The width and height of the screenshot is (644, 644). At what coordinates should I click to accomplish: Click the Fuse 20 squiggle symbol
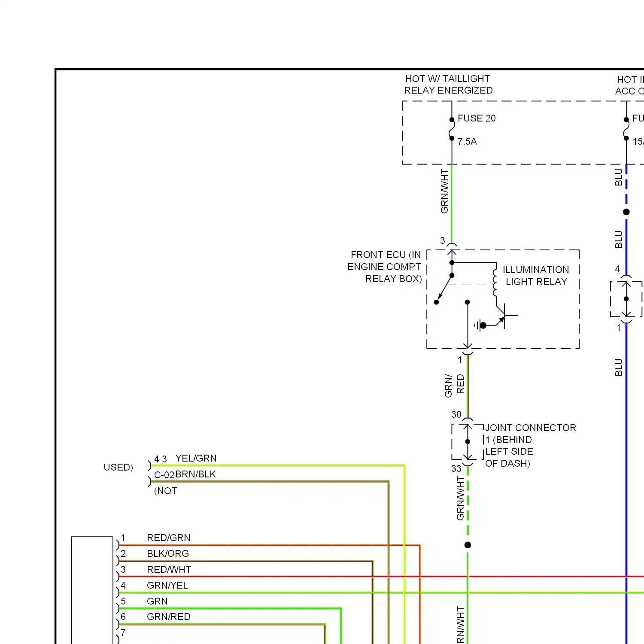pos(452,129)
